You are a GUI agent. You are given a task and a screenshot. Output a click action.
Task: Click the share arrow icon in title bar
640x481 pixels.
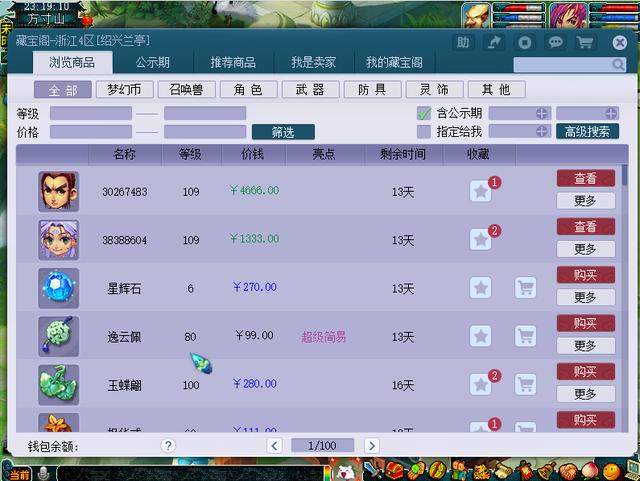(494, 42)
